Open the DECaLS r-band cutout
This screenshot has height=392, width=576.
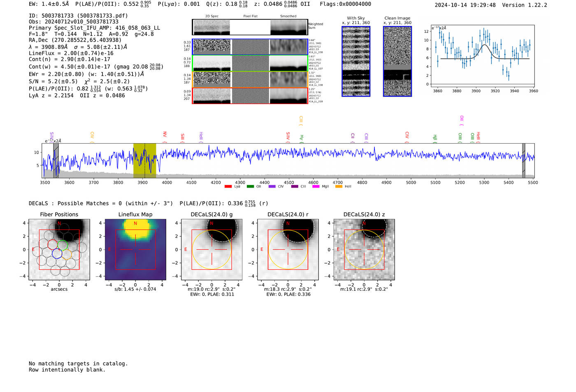pos(288,249)
